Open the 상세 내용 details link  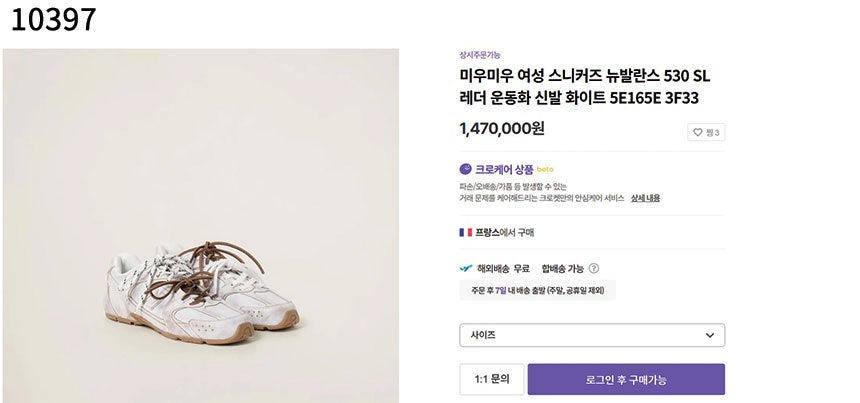point(645,198)
